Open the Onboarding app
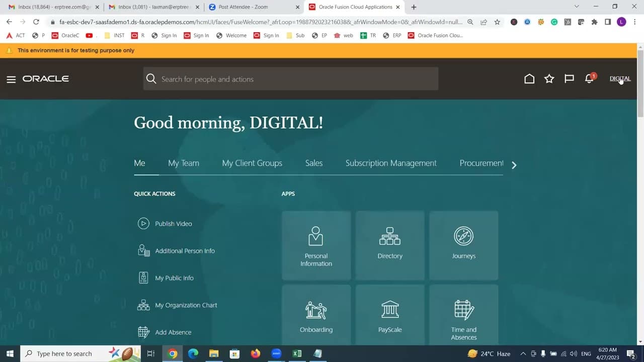 (316, 317)
